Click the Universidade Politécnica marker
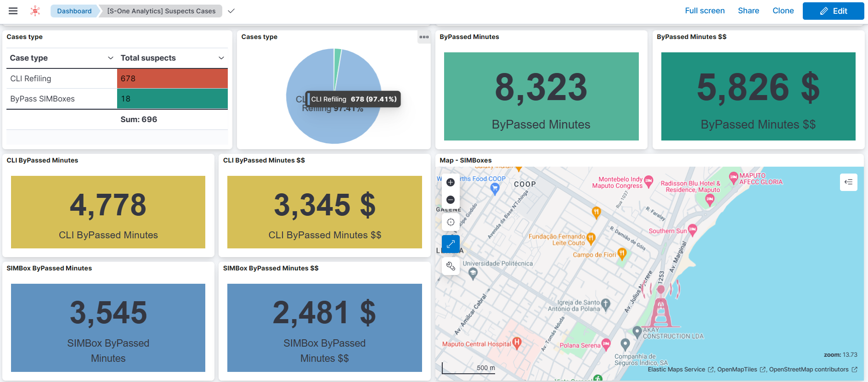Screen dimensions: 868x382 (x=473, y=274)
